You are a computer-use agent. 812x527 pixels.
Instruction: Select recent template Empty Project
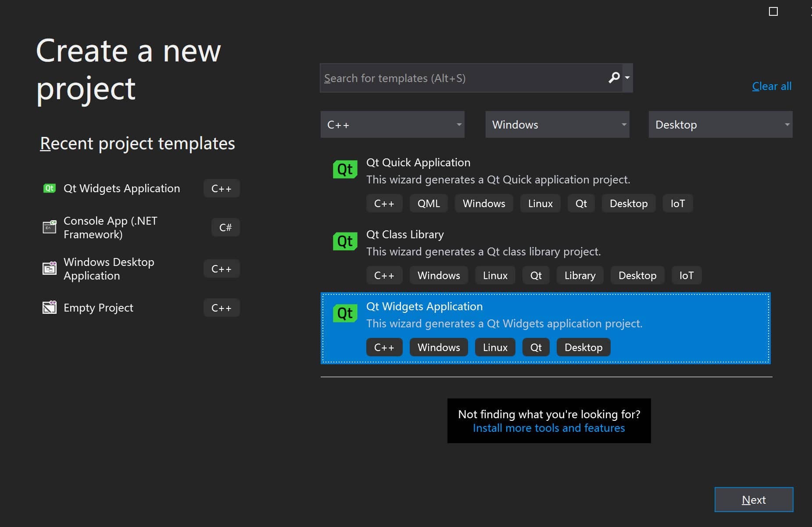point(98,308)
